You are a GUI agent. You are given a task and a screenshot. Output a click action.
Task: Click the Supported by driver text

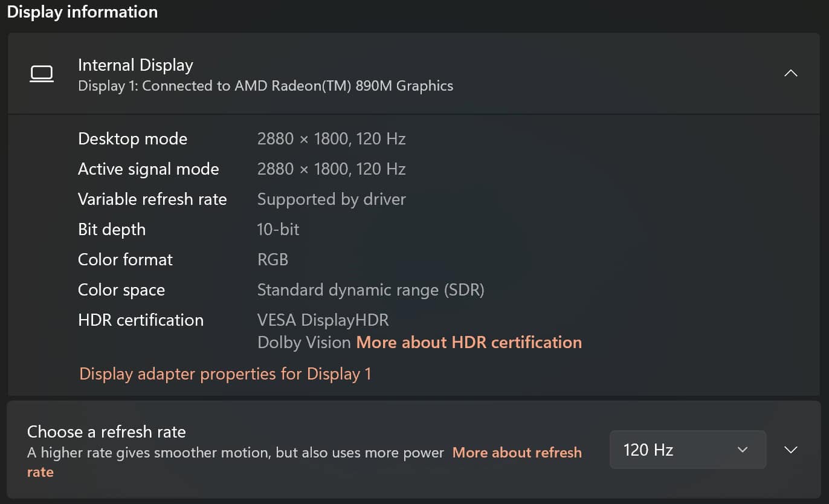[x=331, y=199]
